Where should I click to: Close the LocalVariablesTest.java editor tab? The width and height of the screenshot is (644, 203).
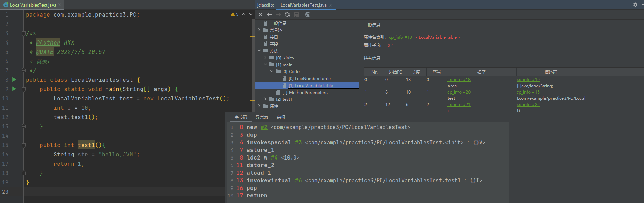60,5
